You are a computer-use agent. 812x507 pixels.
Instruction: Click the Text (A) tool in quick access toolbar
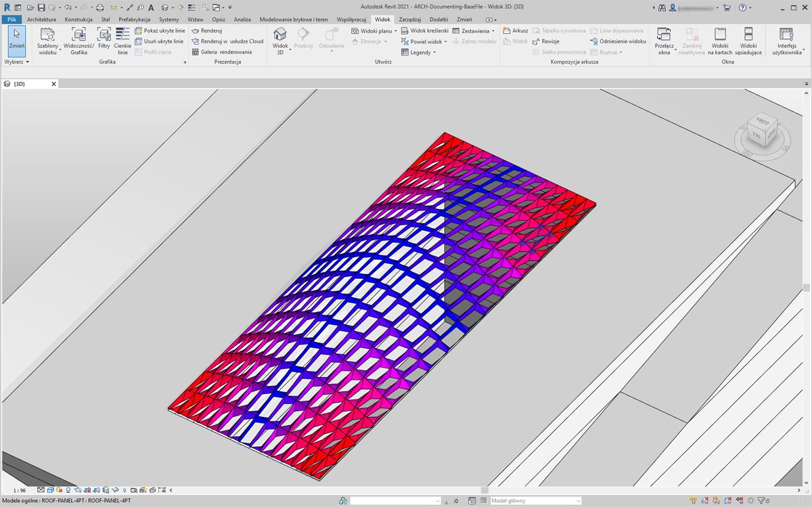click(150, 7)
